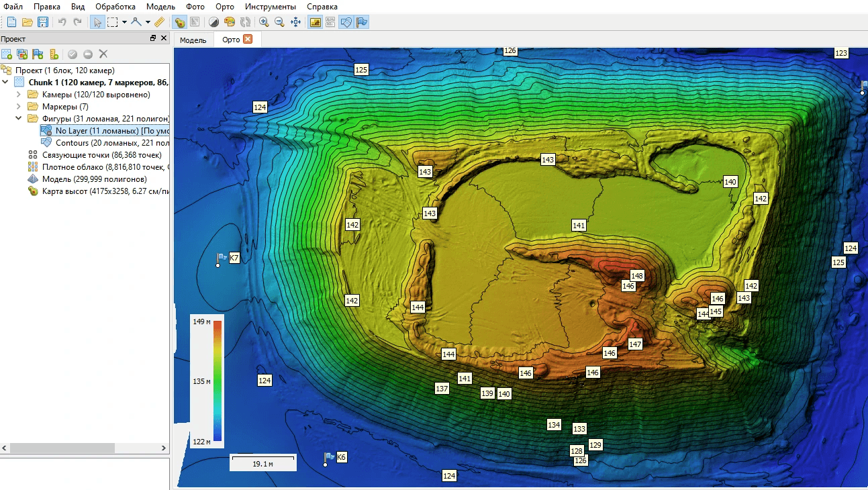The image size is (868, 490).
Task: Toggle the DEM view mode button
Action: 180,22
